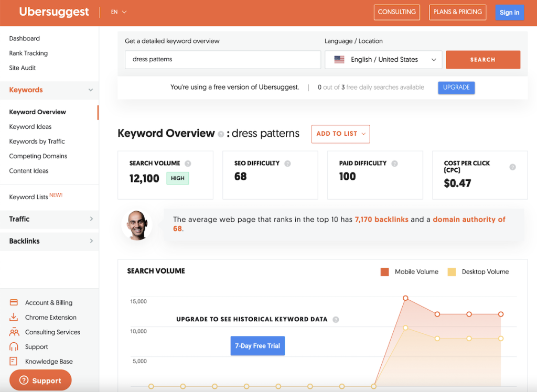537x392 pixels.
Task: Click the help icon next to SEO Difficulty
Action: [287, 164]
